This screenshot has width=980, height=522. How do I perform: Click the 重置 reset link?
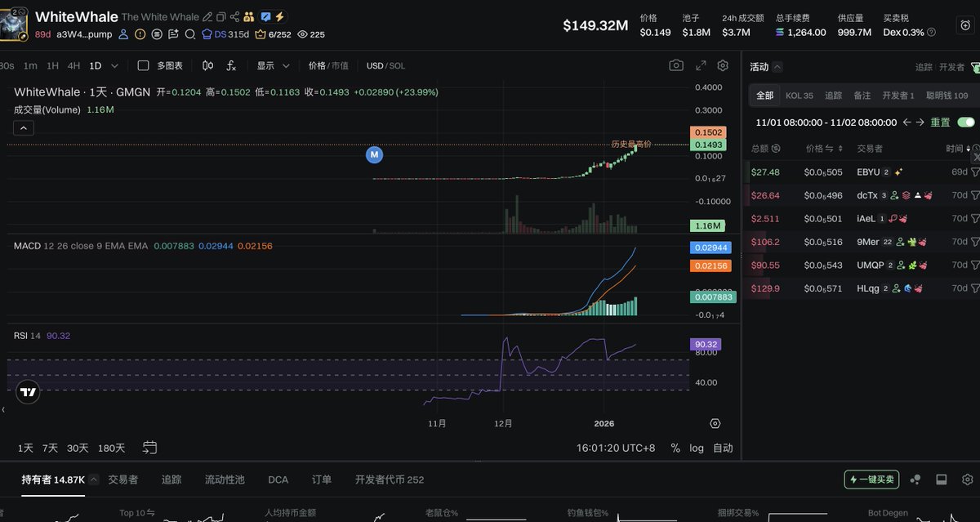[x=940, y=122]
